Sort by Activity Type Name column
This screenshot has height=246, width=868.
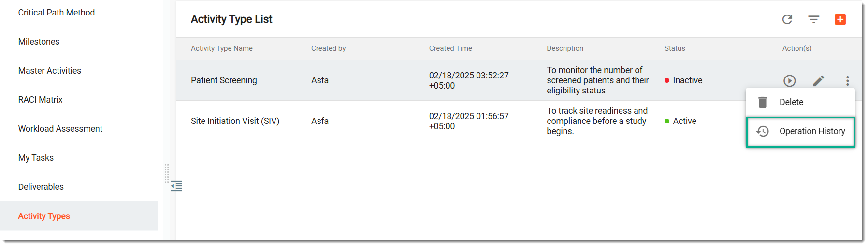tap(222, 48)
